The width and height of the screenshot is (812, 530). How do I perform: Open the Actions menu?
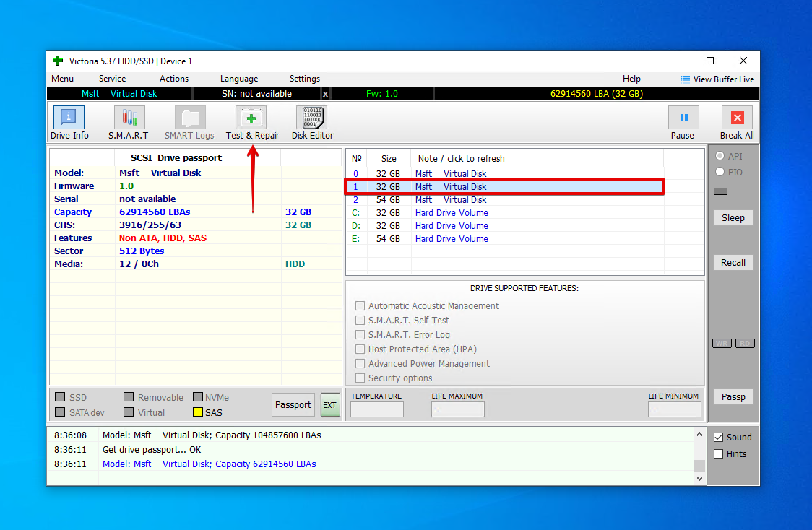174,79
